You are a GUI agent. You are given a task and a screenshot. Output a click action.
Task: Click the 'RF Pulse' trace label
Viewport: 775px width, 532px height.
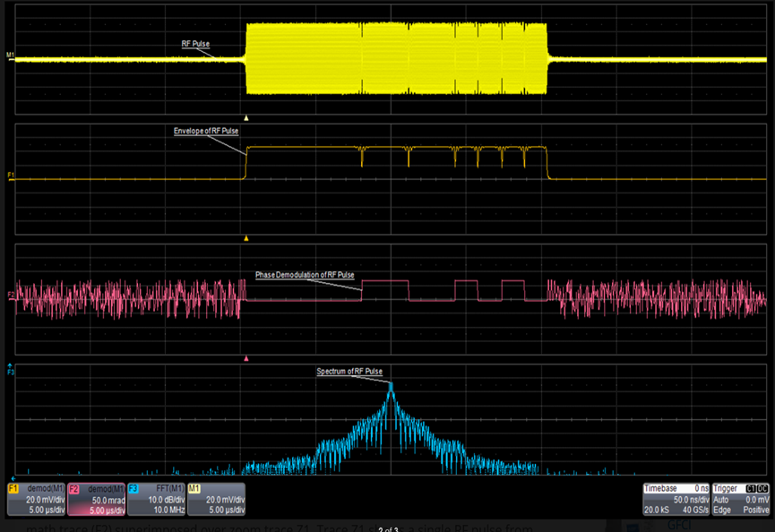(x=195, y=44)
